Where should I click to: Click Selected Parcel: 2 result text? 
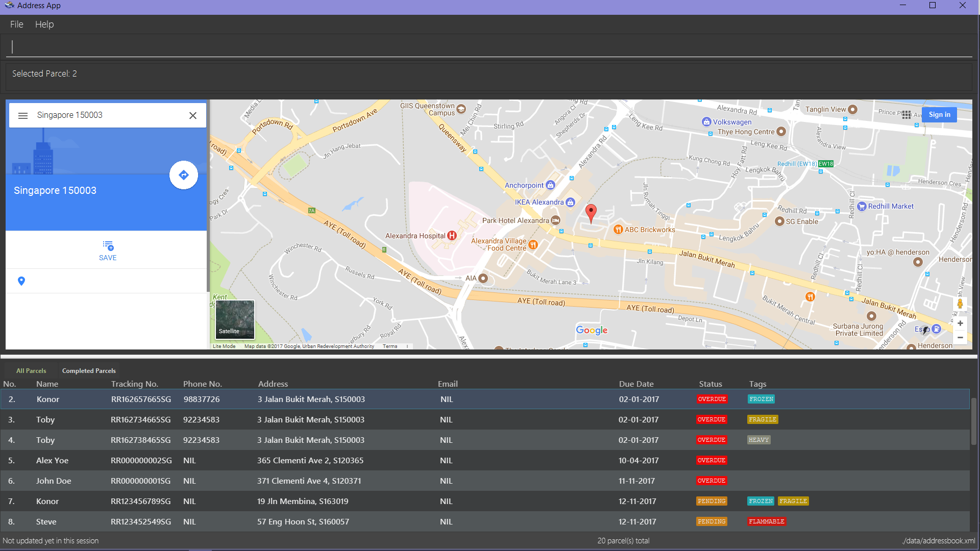(44, 74)
